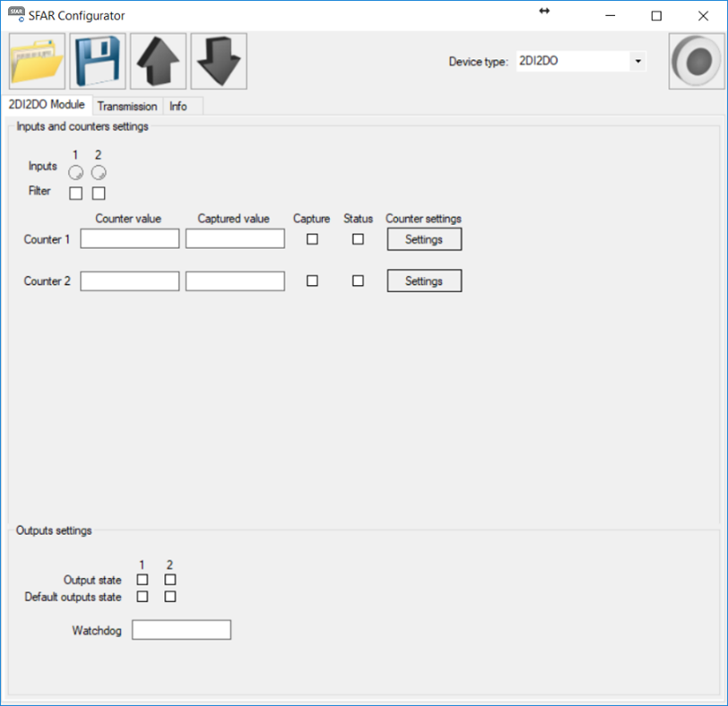
Task: Click Input 1 indicator lamp
Action: coord(76,172)
